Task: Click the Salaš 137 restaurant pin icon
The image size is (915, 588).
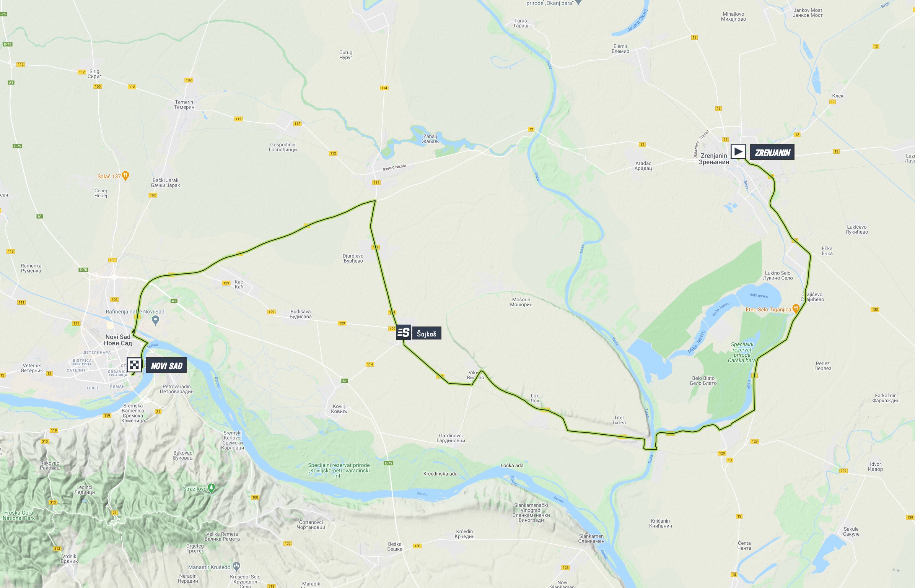Action: point(126,176)
